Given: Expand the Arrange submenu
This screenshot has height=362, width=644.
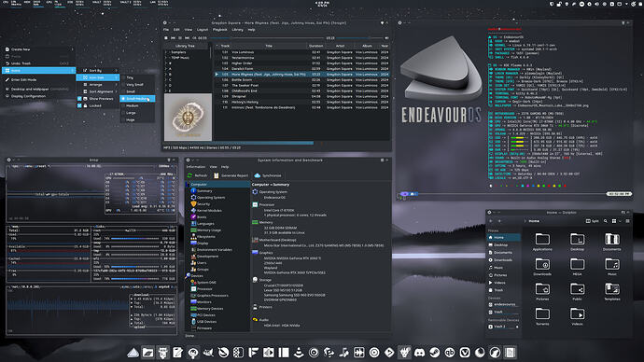Looking at the screenshot, I should click(98, 85).
